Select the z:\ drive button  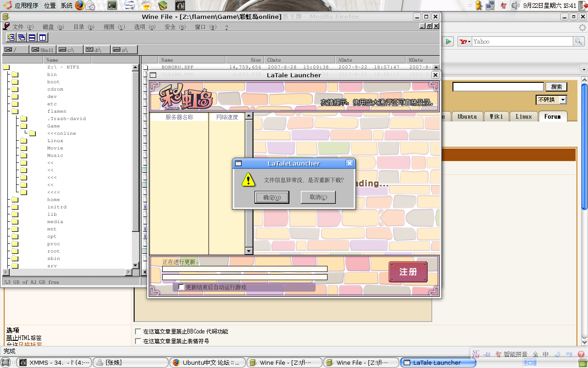124,49
